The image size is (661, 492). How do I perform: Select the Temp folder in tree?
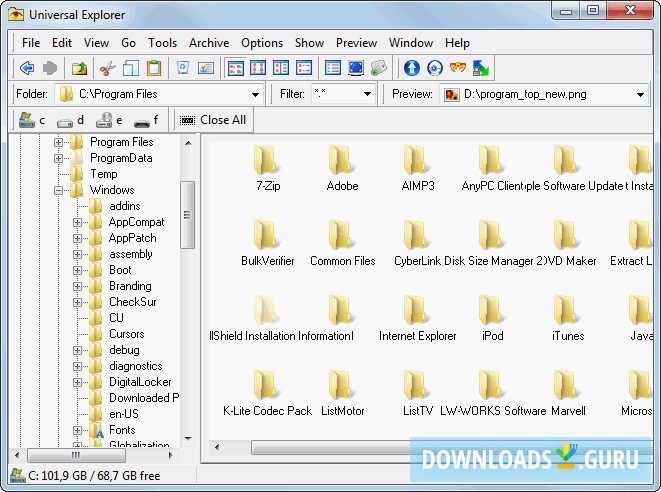click(x=103, y=174)
